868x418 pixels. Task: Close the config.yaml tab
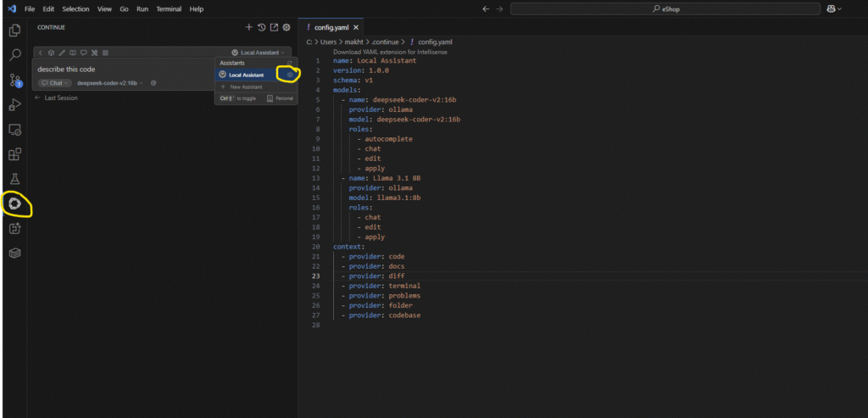click(356, 27)
